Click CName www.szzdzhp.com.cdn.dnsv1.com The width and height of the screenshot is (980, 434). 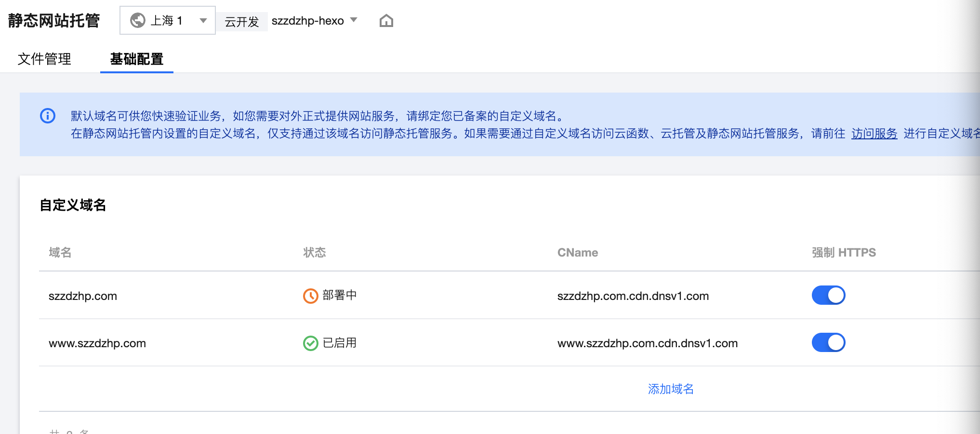648,343
